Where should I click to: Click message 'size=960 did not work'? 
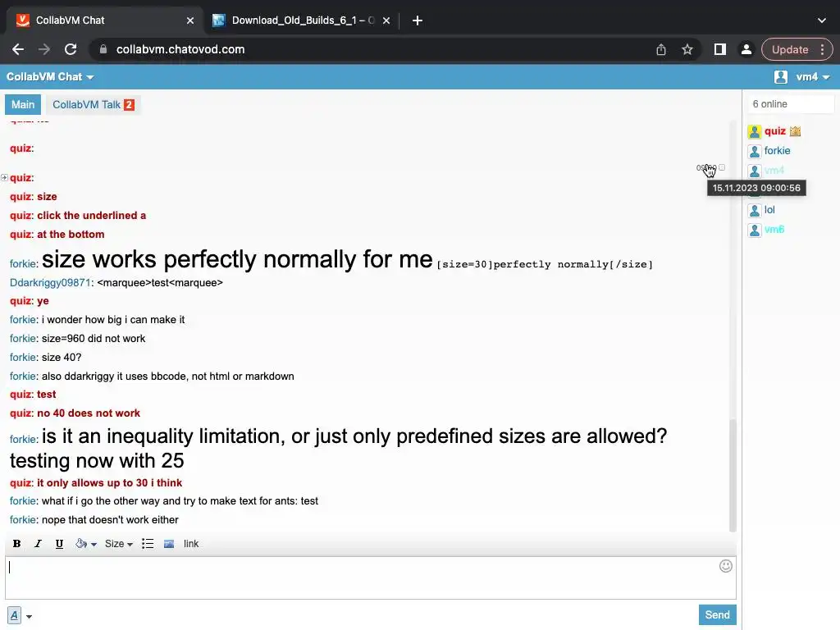(x=94, y=339)
